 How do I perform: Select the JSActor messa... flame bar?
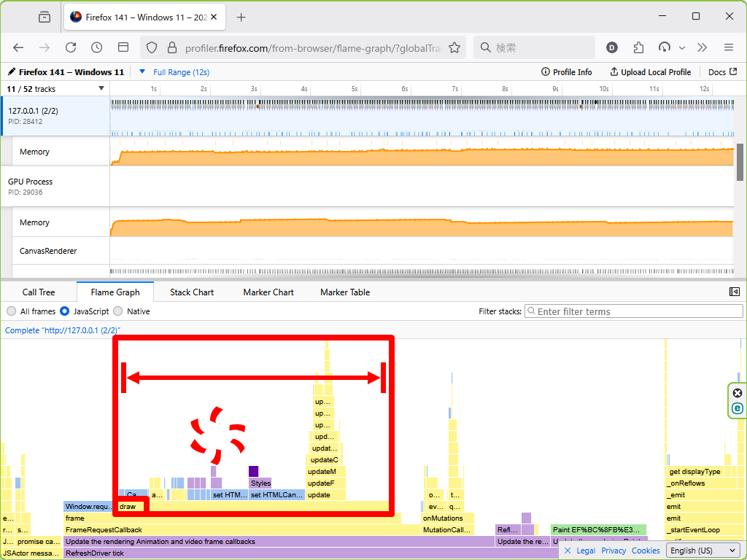coord(31,553)
